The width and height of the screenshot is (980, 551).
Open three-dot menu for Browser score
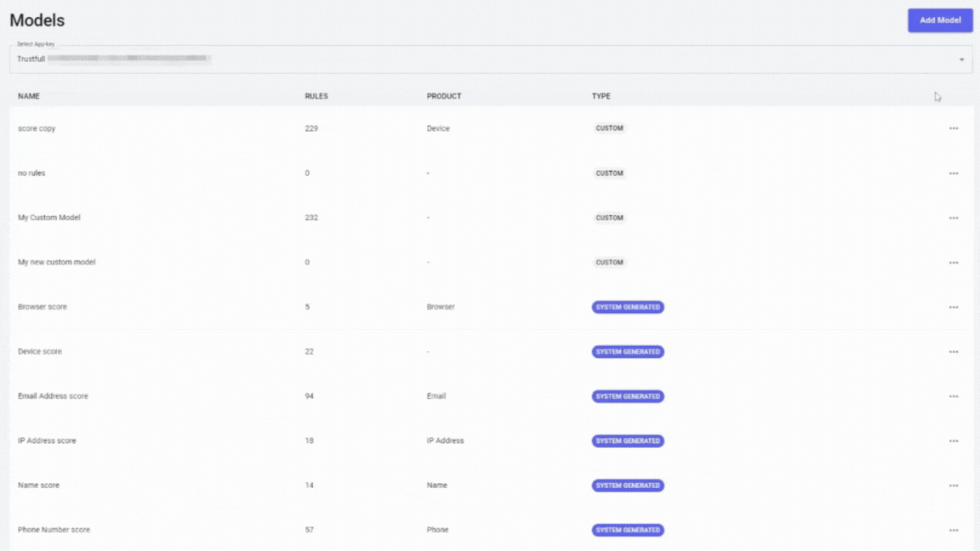(953, 307)
